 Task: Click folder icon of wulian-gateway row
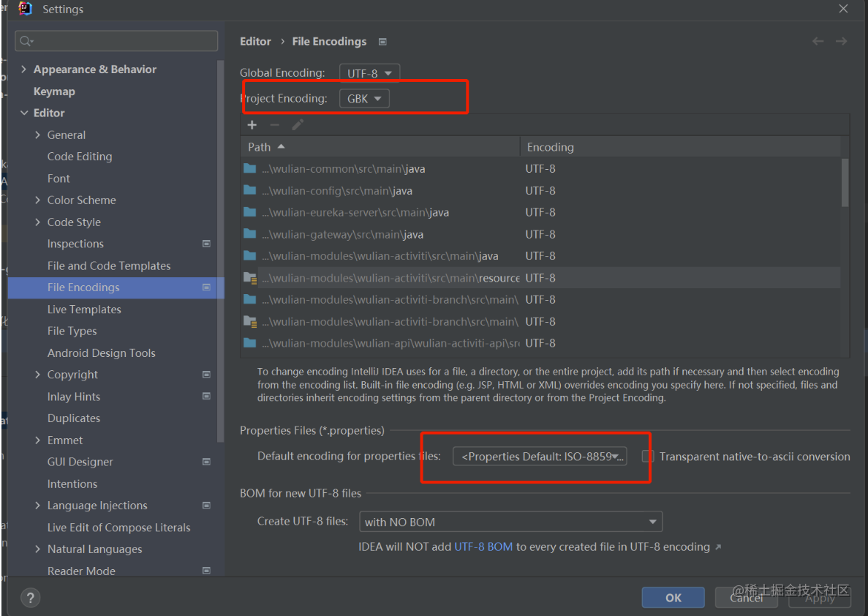click(249, 234)
